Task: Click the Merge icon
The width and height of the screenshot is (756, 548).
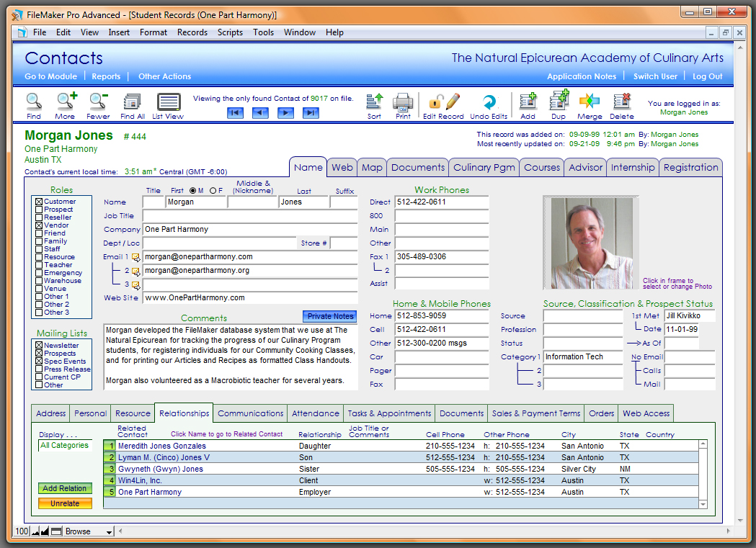Action: coord(590,102)
